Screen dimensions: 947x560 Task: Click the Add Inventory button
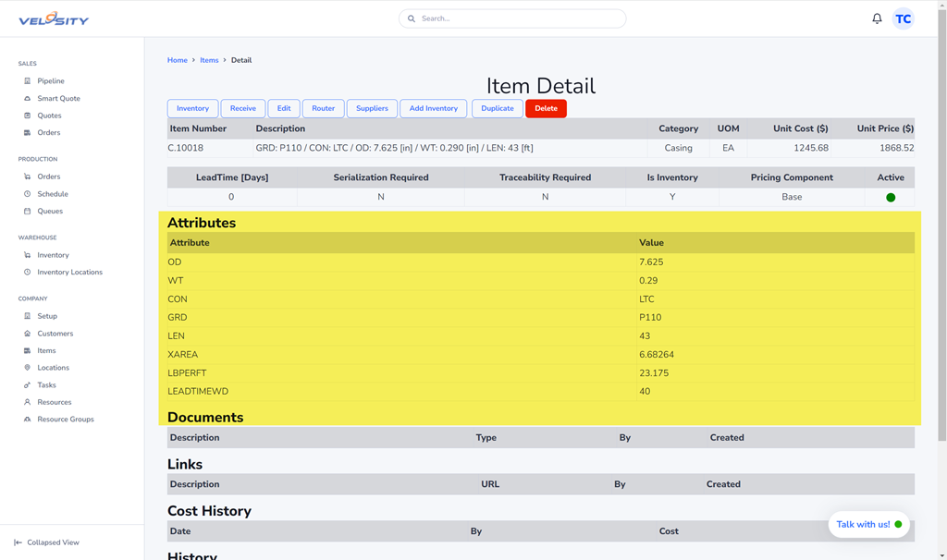pyautogui.click(x=433, y=108)
